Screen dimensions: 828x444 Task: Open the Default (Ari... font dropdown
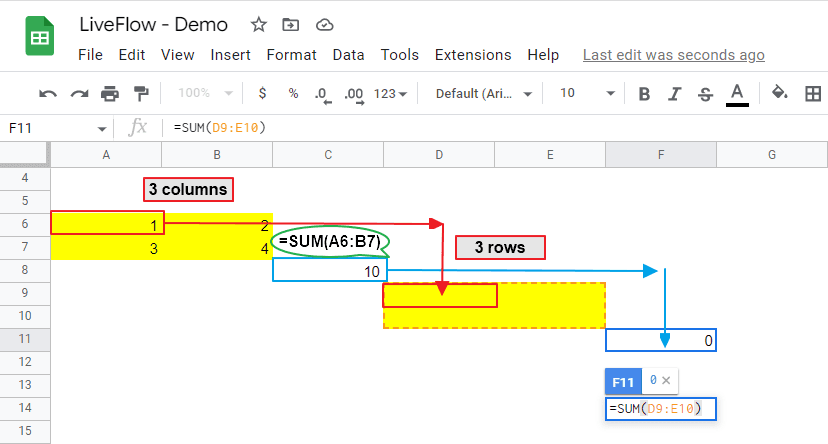click(483, 93)
